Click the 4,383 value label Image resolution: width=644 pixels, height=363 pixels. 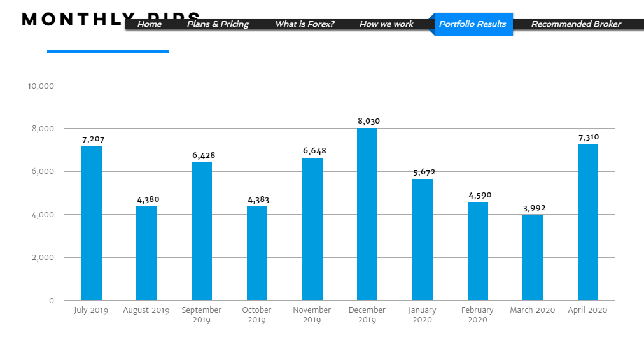(x=258, y=200)
